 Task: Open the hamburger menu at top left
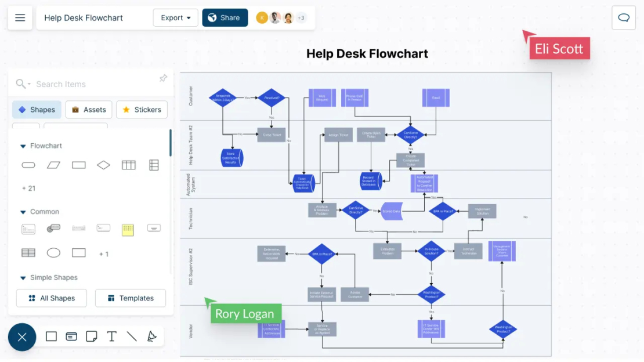20,17
